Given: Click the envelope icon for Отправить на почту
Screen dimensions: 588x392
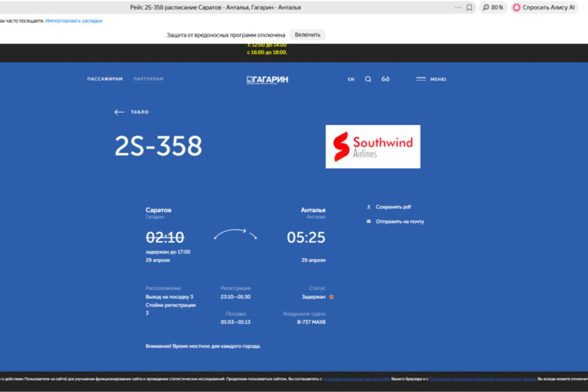Looking at the screenshot, I should coord(368,221).
